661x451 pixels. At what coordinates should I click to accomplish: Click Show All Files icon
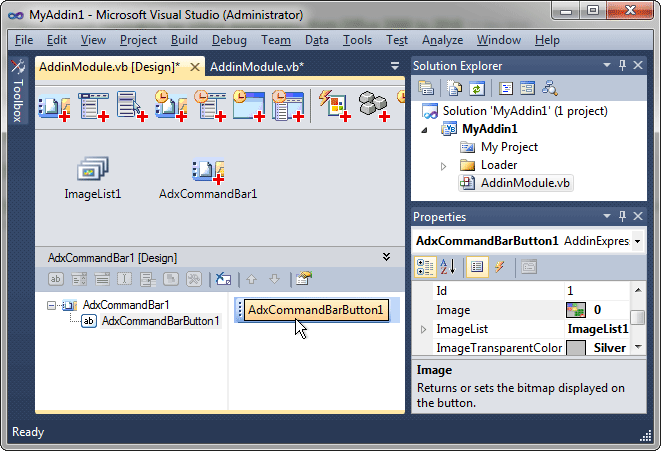point(454,88)
